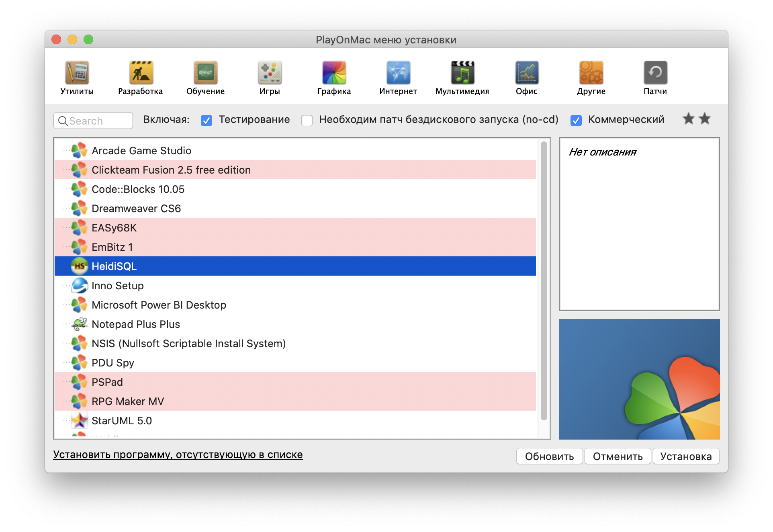Image resolution: width=773 pixels, height=532 pixels.
Task: Enable the no-cd patch checkbox
Action: click(307, 120)
